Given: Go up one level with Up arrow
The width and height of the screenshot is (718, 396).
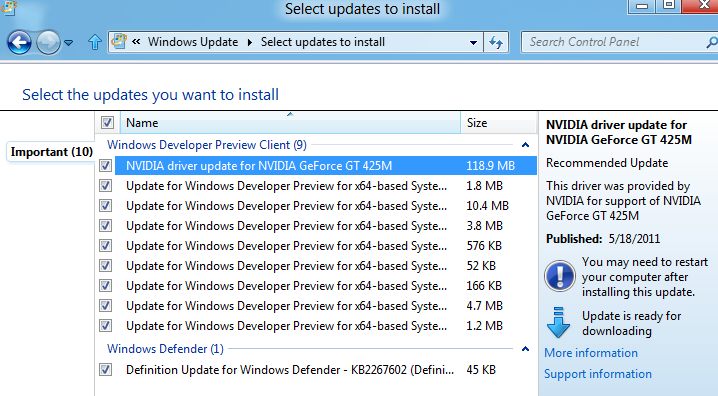Looking at the screenshot, I should (95, 42).
